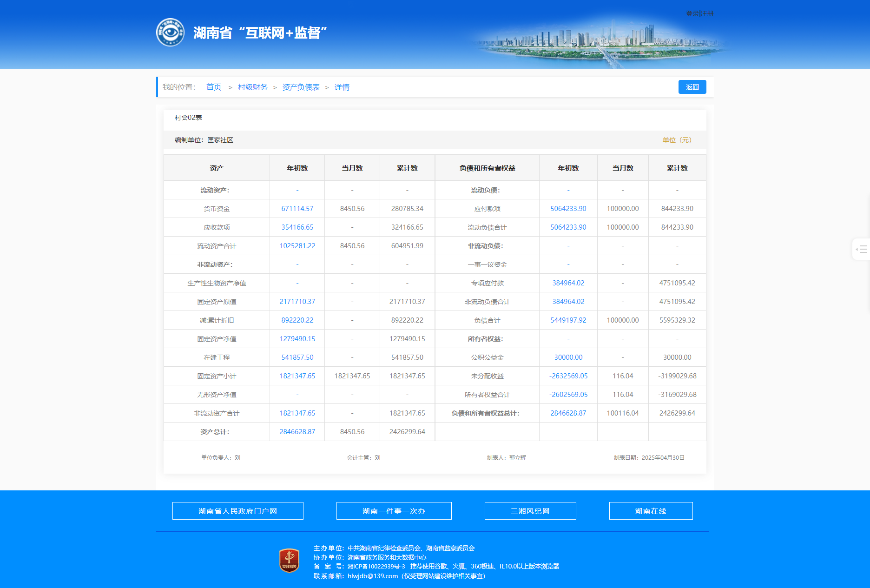Image resolution: width=870 pixels, height=588 pixels.
Task: Click the 湘ICP备10022939号-3 record number
Action: point(376,566)
